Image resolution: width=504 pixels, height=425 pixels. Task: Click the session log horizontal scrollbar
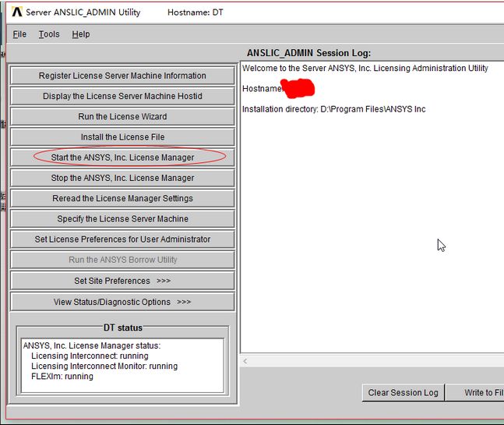[374, 362]
